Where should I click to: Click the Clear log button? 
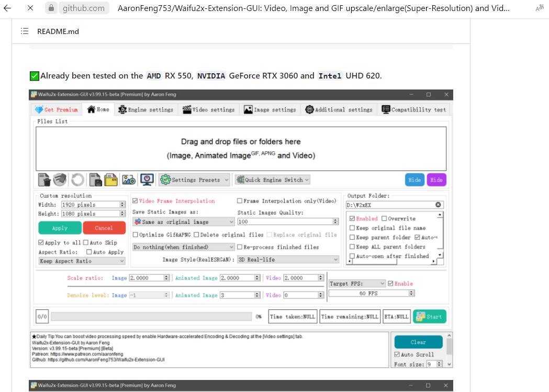[x=418, y=342]
